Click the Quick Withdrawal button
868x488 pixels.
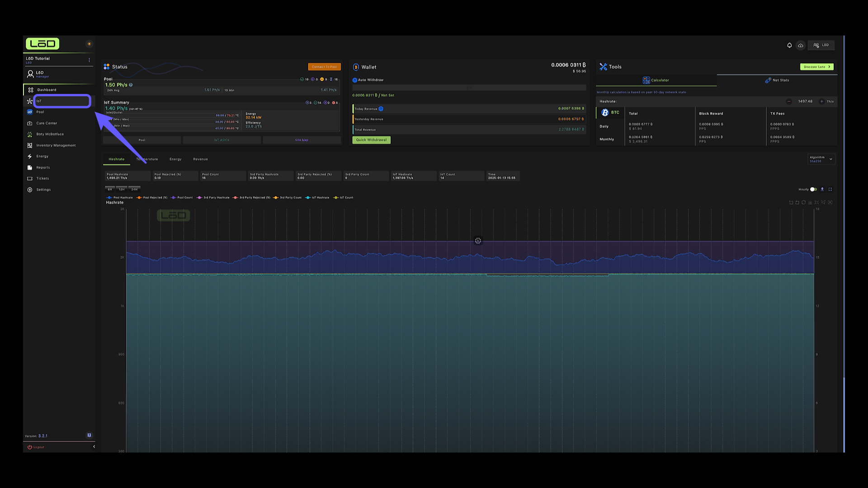[371, 140]
